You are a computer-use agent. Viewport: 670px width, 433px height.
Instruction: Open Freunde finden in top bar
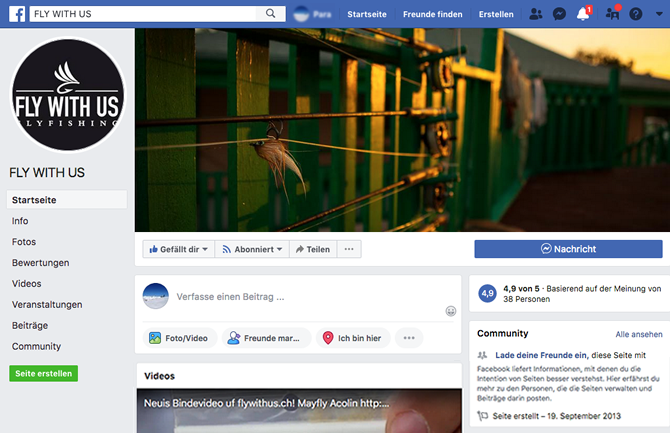click(432, 14)
